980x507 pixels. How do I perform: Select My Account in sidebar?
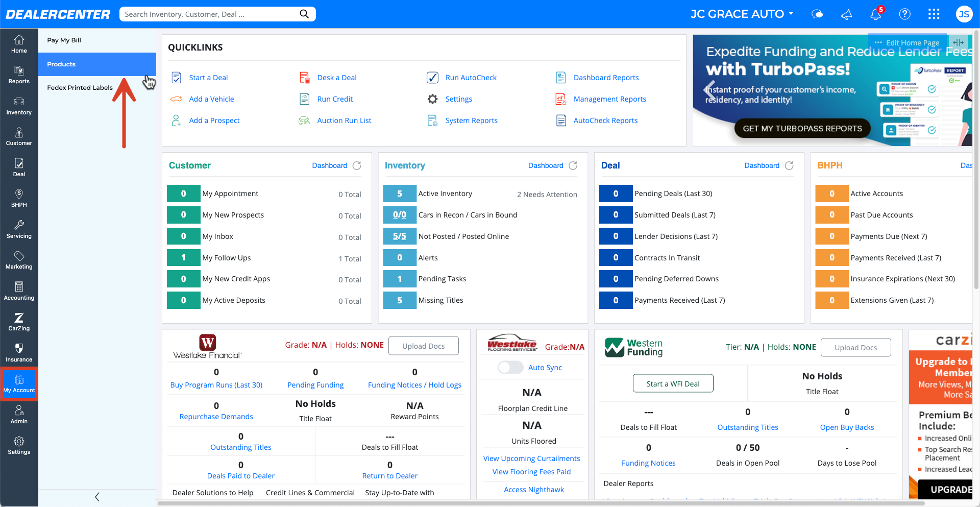tap(19, 383)
